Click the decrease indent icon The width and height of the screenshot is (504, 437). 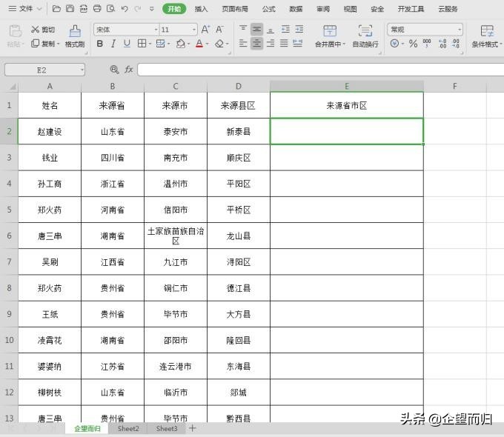point(285,29)
